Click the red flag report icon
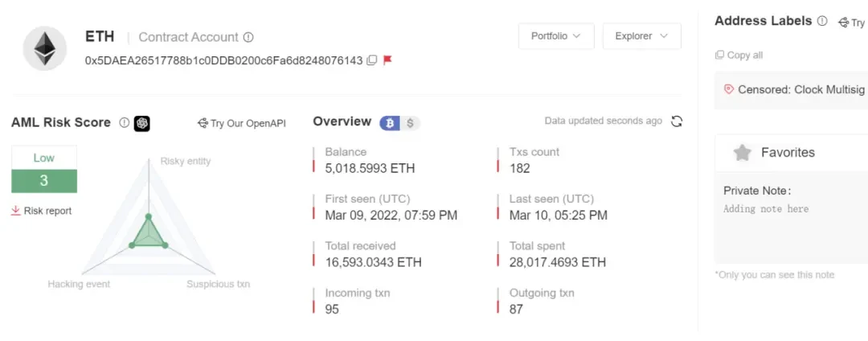868x341 pixels. 387,60
